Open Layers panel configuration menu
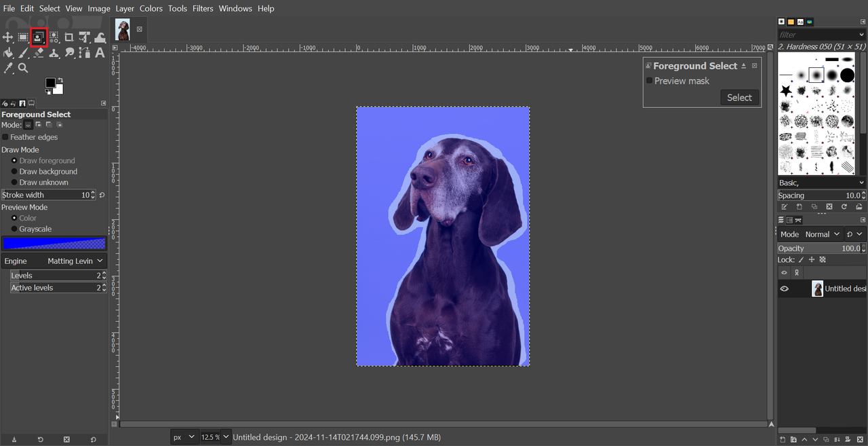 [863, 220]
